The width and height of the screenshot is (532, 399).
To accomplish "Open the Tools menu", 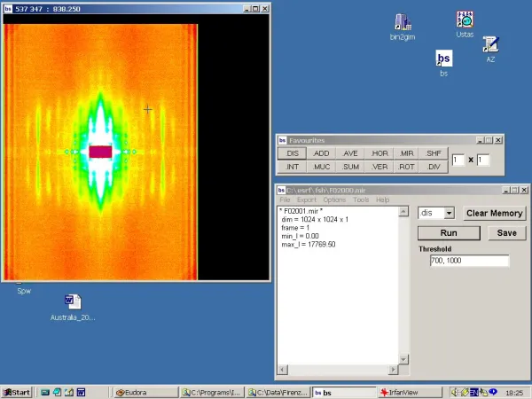I will click(x=361, y=199).
